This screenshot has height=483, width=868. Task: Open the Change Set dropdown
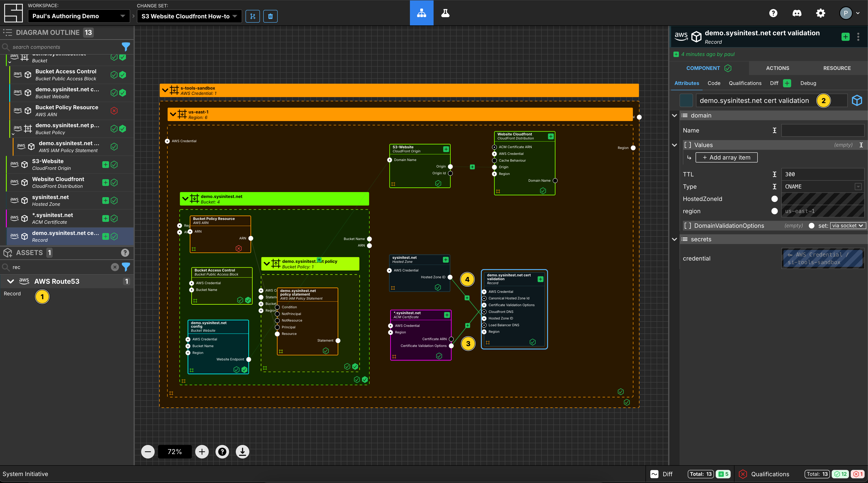coord(189,16)
